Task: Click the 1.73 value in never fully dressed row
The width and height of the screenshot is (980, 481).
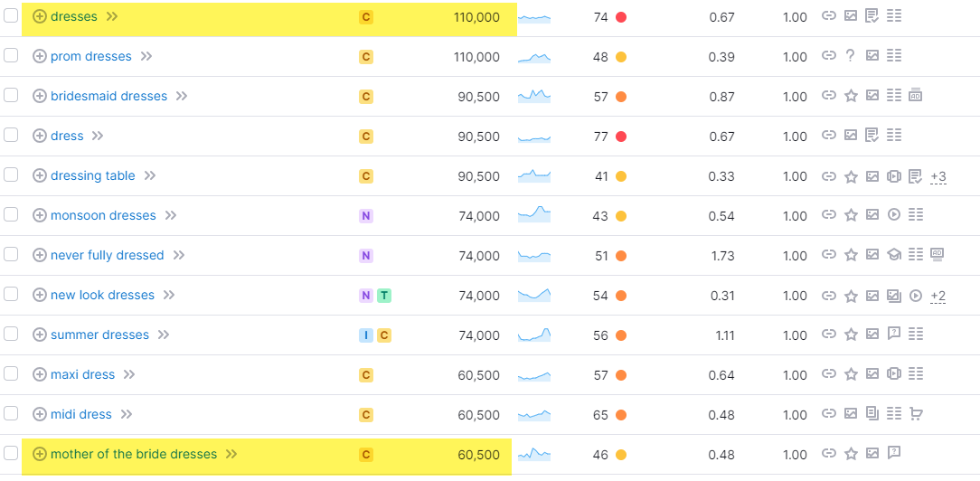Action: coord(722,256)
